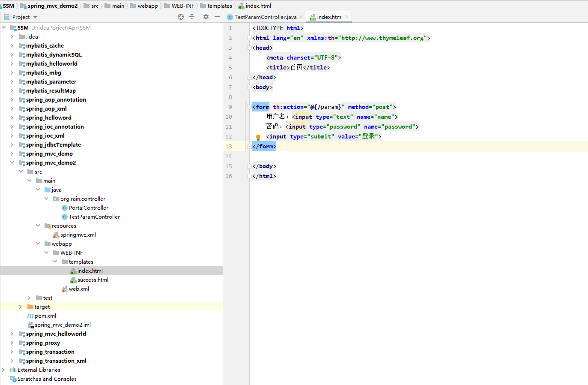Collapse spring_mvc_demo2 module

coord(12,163)
